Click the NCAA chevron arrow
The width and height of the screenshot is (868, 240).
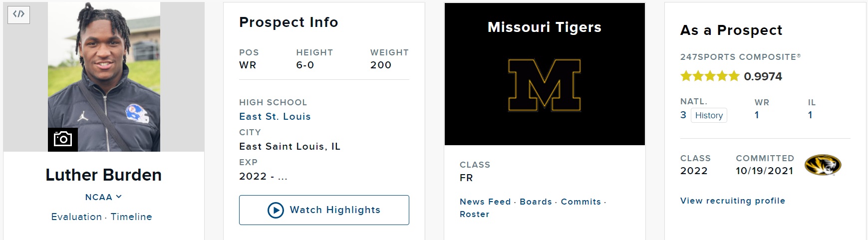tap(119, 197)
